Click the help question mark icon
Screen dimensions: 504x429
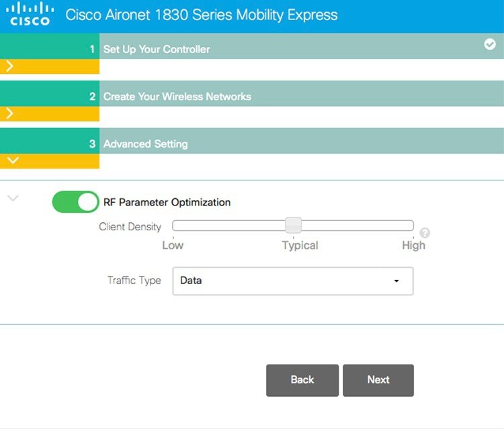425,233
